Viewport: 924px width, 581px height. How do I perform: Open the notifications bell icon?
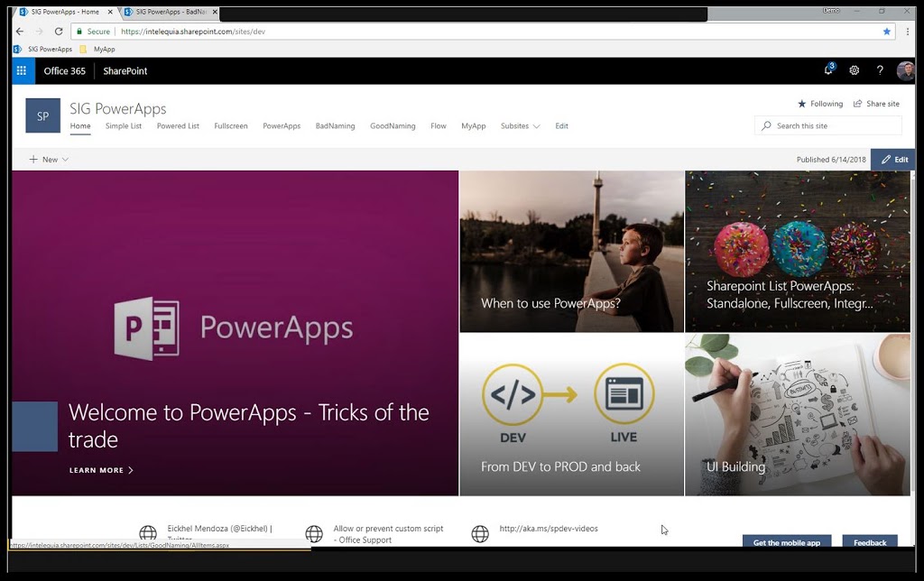(x=828, y=70)
